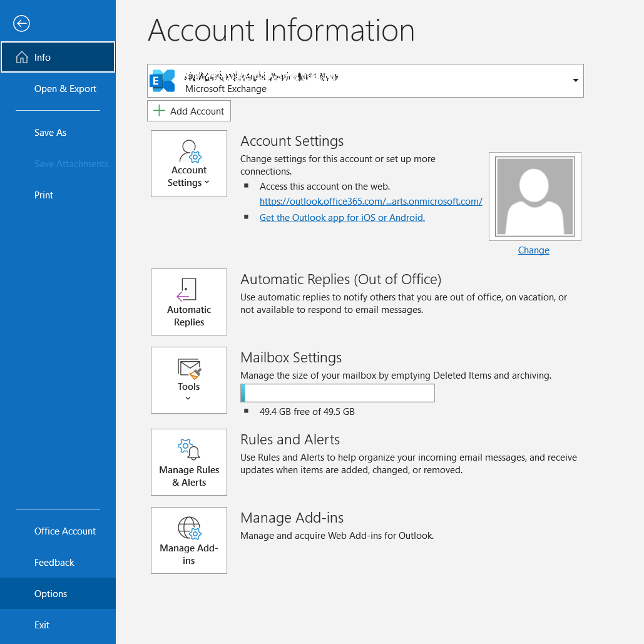Open the account selector dropdown arrow
644x644 pixels.
click(x=575, y=81)
